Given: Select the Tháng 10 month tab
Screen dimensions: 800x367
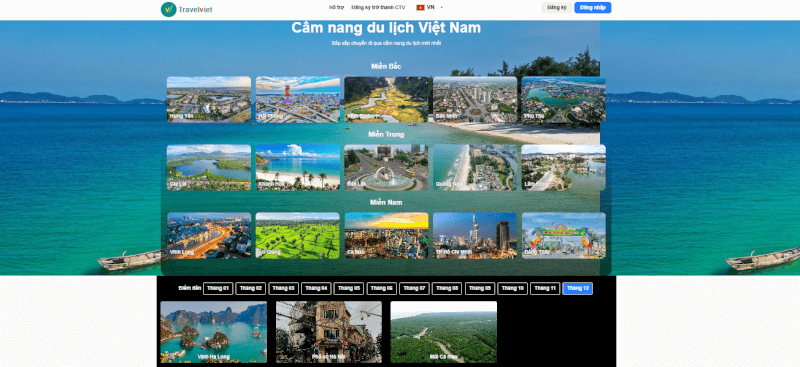Looking at the screenshot, I should pyautogui.click(x=513, y=288).
